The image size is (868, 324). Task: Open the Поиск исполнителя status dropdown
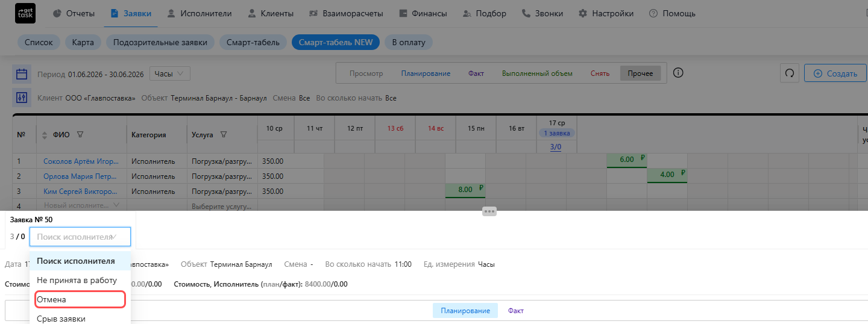pyautogui.click(x=80, y=237)
